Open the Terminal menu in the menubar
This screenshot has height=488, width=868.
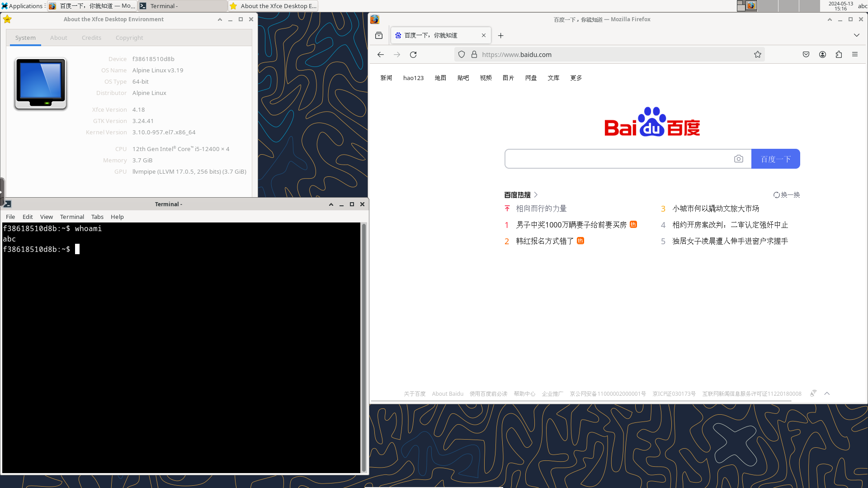coord(72,217)
